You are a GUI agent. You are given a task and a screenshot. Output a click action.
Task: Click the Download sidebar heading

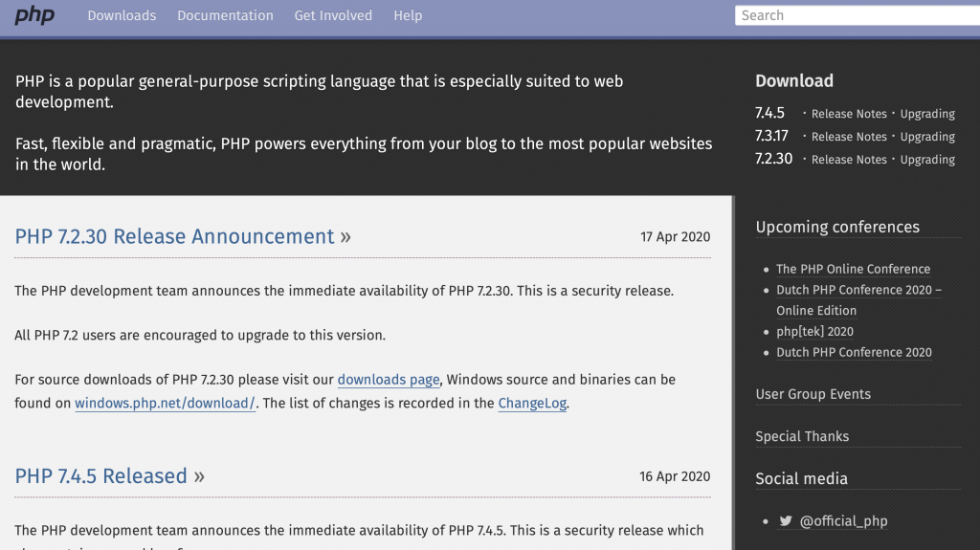pos(793,80)
